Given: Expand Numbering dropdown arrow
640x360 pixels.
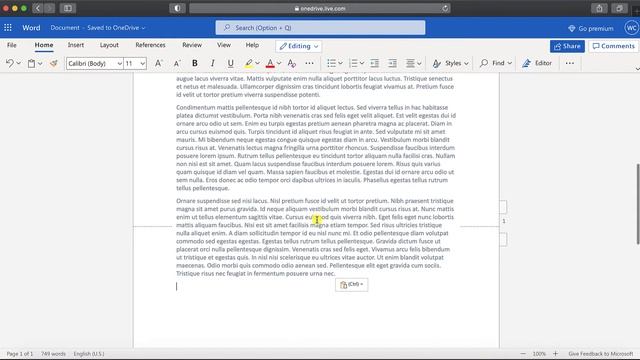Looking at the screenshot, I should tap(362, 63).
